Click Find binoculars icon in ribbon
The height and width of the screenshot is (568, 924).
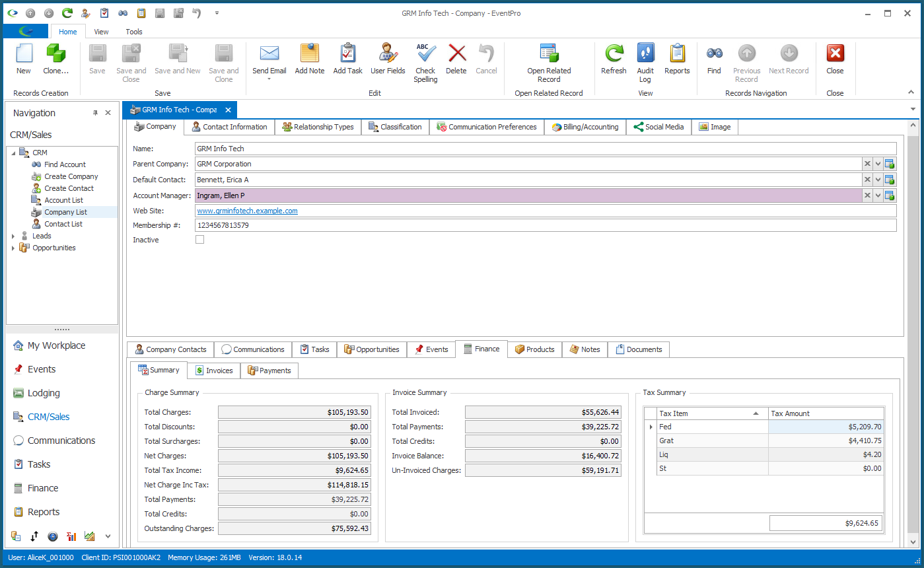(x=714, y=53)
